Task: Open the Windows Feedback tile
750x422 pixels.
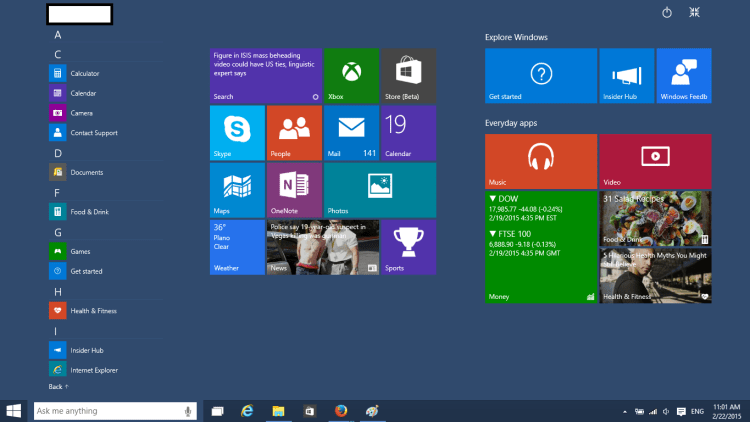Action: tap(684, 76)
